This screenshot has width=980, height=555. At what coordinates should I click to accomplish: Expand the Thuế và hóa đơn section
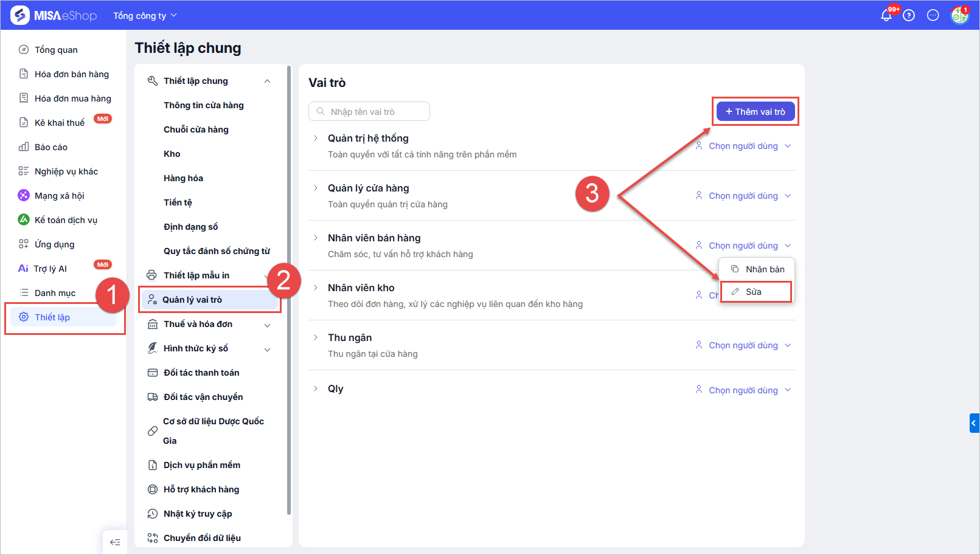[x=267, y=325]
